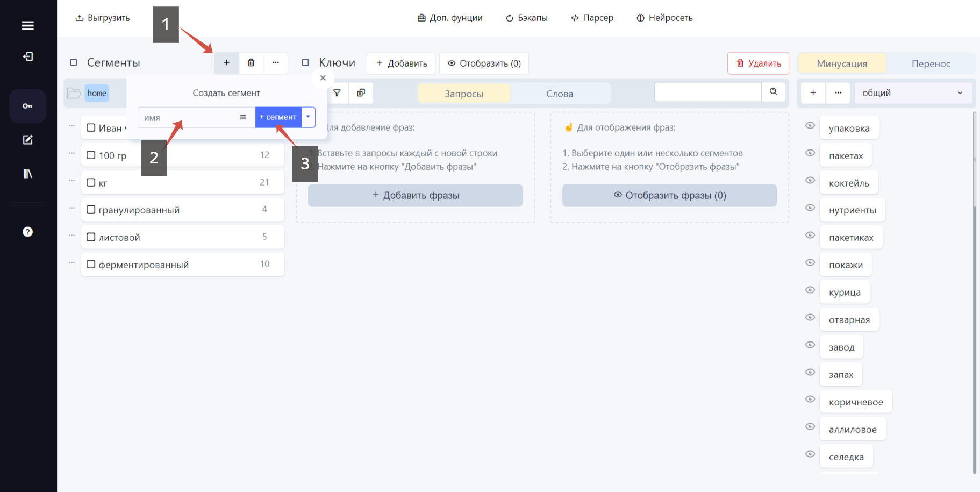
Task: Open the segments more options menu
Action: pos(276,63)
